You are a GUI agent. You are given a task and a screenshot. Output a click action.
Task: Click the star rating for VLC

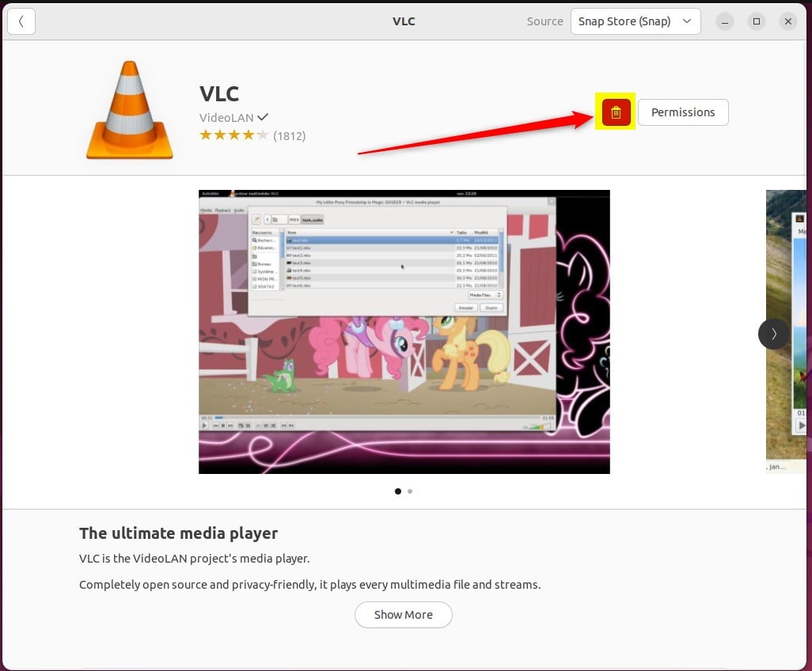click(233, 135)
